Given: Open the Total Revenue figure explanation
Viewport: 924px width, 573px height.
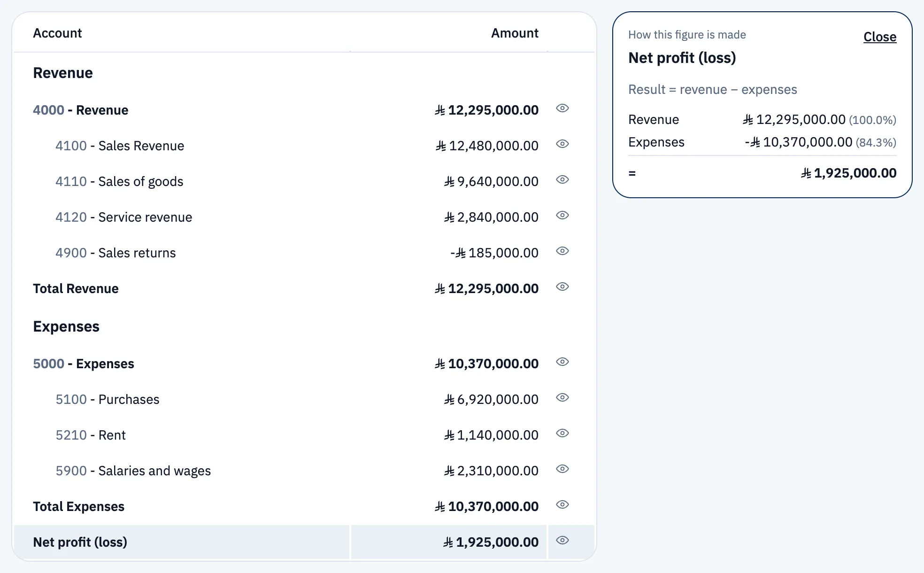Looking at the screenshot, I should click(562, 287).
